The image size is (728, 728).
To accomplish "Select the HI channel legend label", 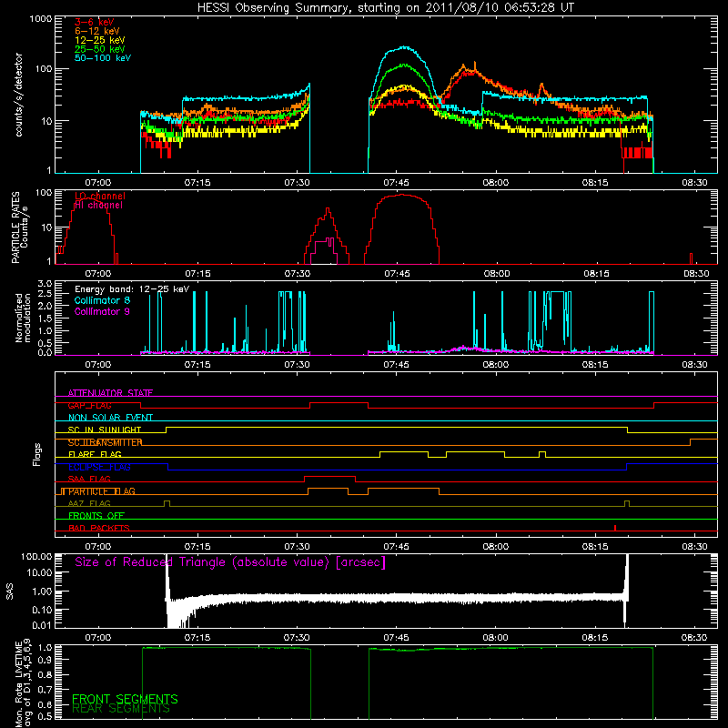I will (98, 206).
